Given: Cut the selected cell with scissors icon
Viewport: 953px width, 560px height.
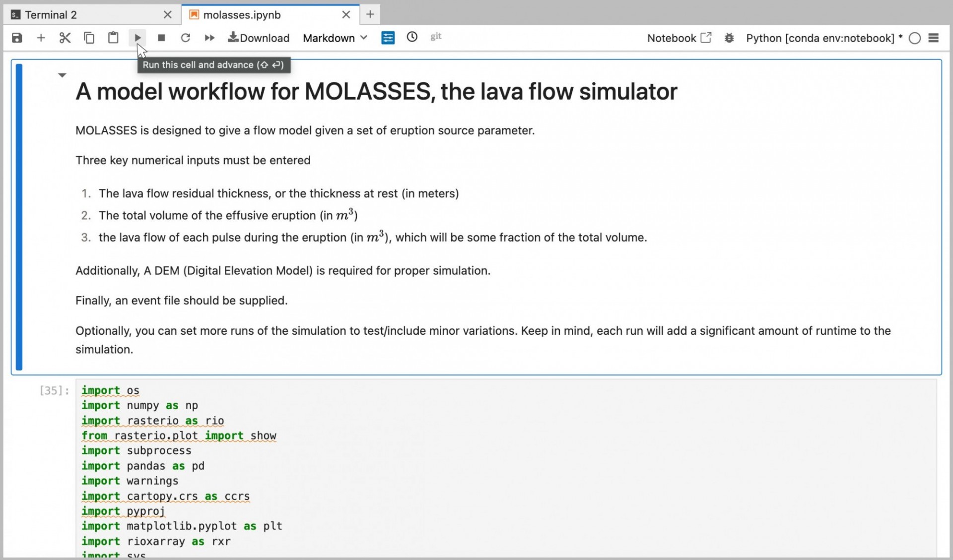Looking at the screenshot, I should [65, 38].
